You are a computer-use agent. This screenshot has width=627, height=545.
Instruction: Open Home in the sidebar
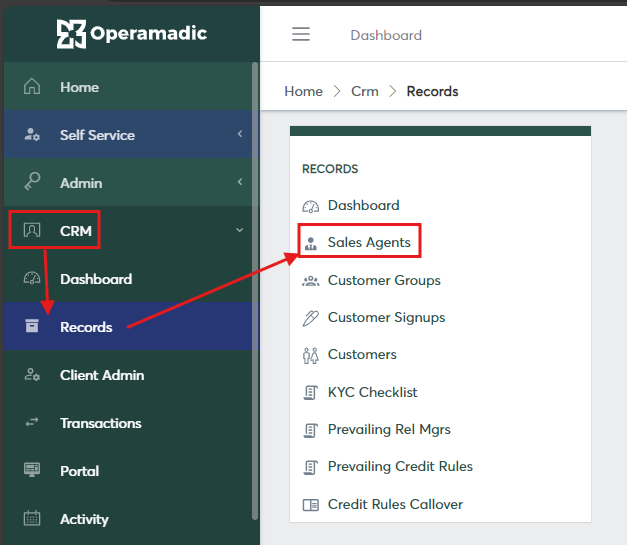point(132,86)
